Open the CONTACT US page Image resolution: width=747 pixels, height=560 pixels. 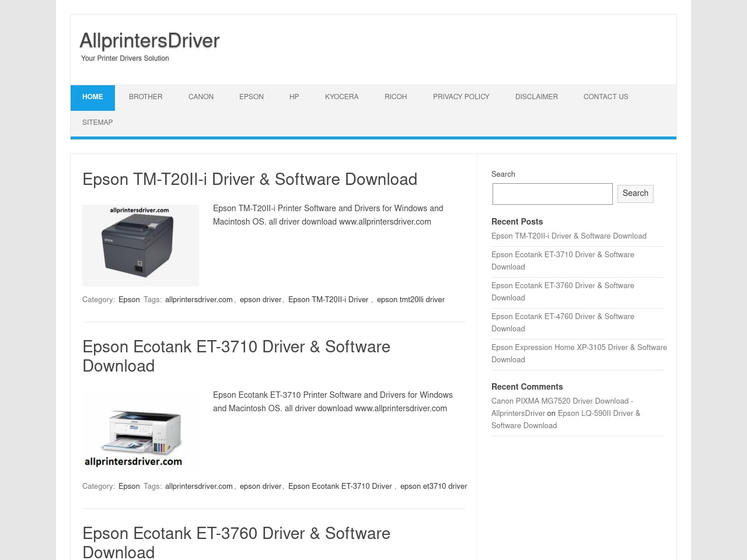tap(606, 97)
